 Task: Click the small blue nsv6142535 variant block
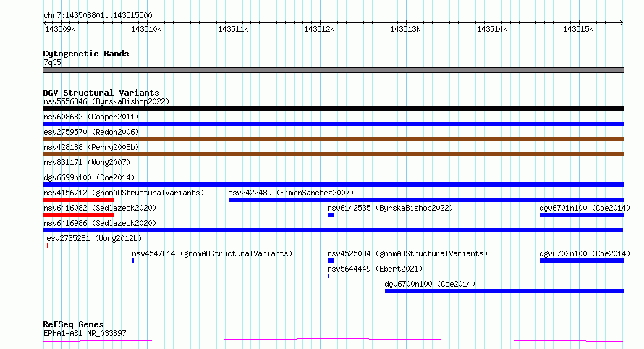(x=331, y=215)
